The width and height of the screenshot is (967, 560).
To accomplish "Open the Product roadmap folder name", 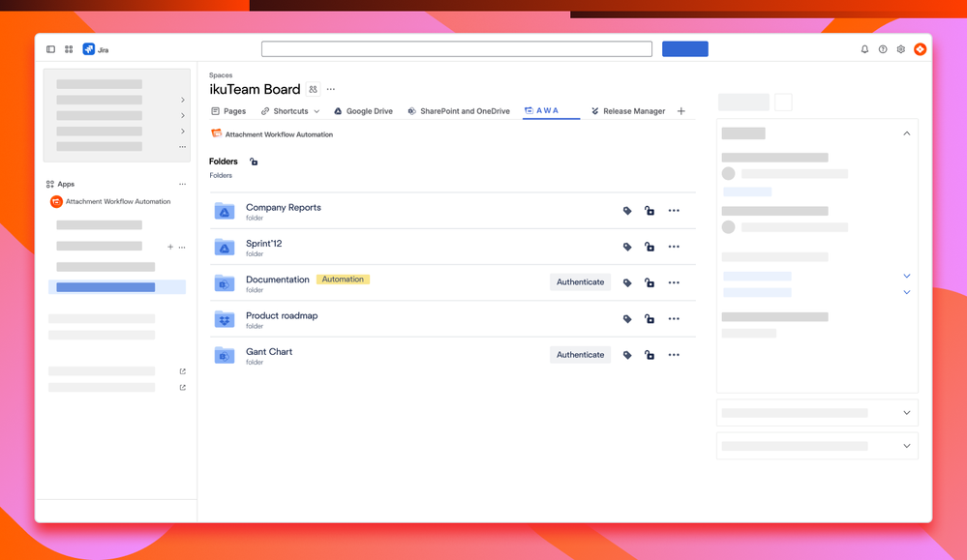I will pos(282,315).
